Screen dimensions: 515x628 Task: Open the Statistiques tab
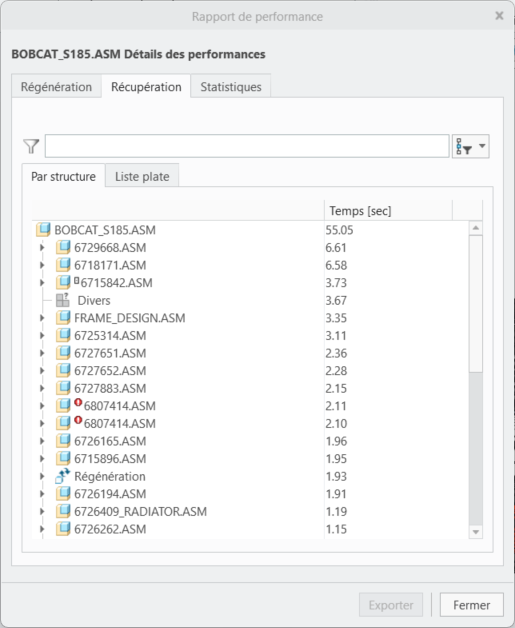click(231, 87)
